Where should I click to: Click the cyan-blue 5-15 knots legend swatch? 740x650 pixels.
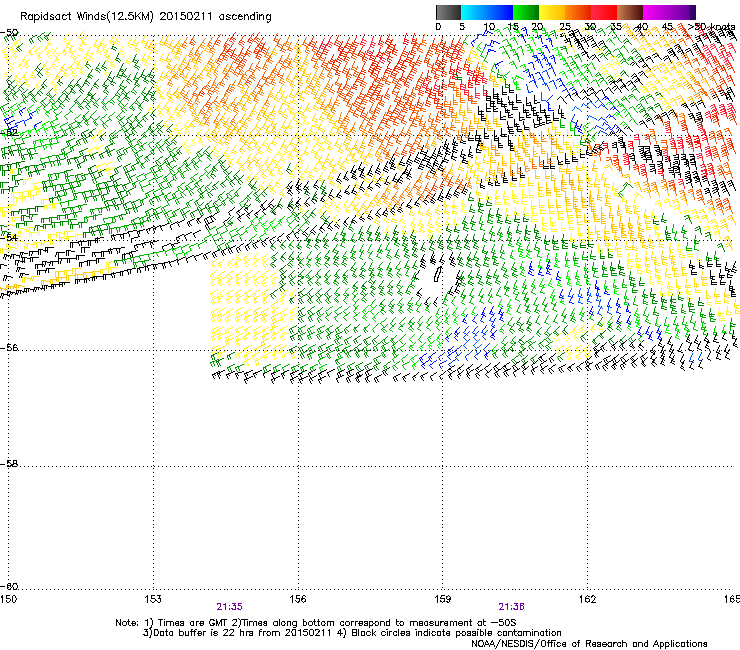487,12
